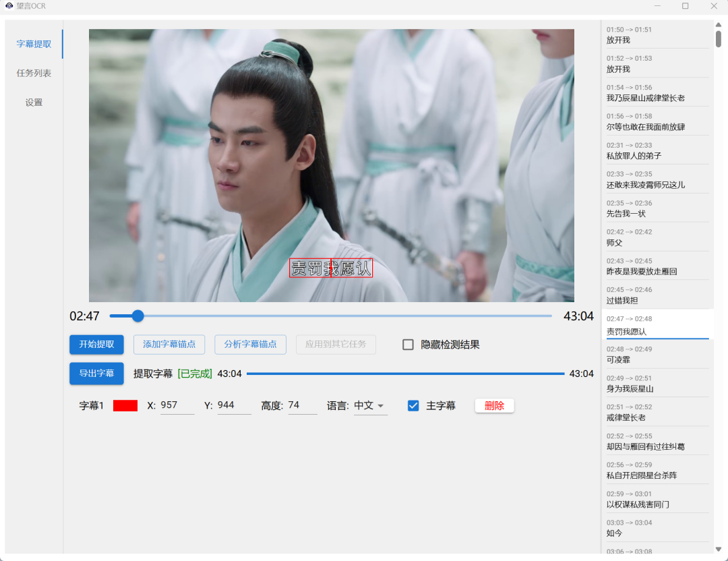Viewport: 728px width, 561px height.
Task: Click the 添加字幕锚点 button
Action: tap(169, 344)
